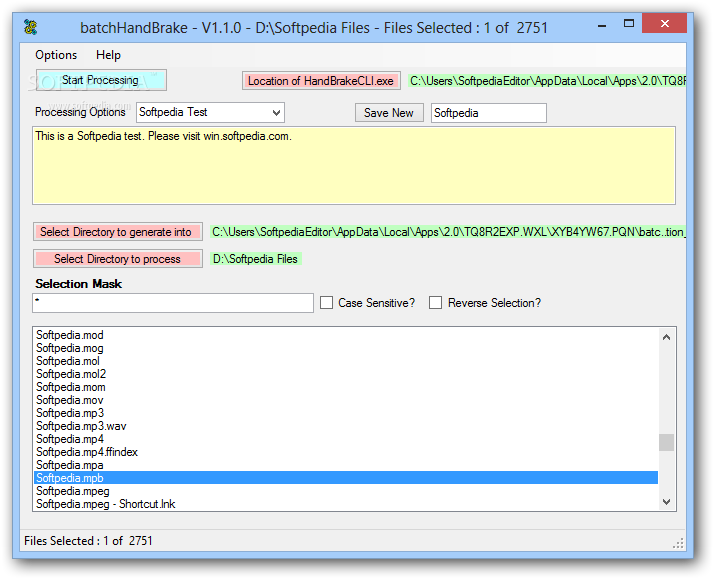Select Softpedia.mp3 in file list
The height and width of the screenshot is (579, 714).
(x=346, y=413)
